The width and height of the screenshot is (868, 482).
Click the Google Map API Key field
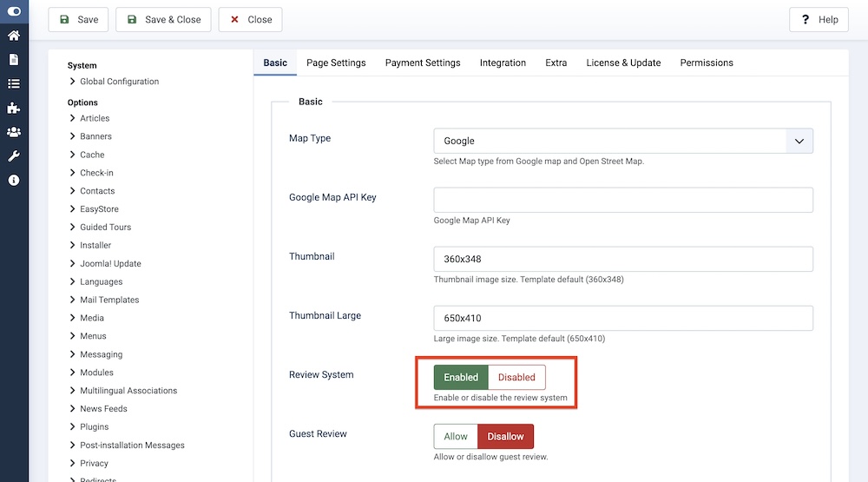point(623,200)
